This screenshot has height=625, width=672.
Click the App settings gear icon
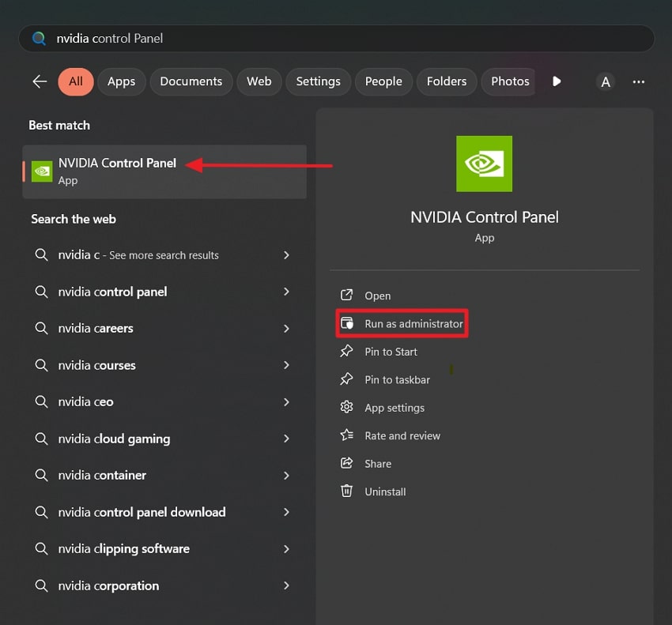pos(346,407)
